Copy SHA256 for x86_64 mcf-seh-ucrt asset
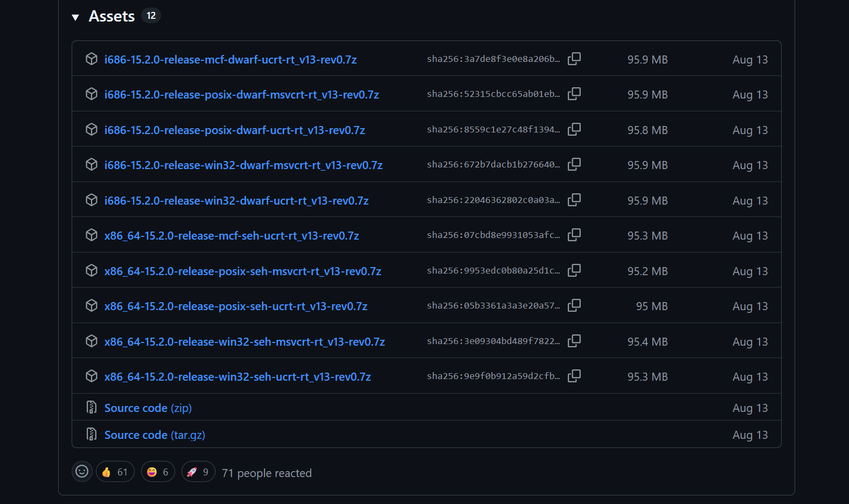Image resolution: width=849 pixels, height=504 pixels. [x=574, y=235]
